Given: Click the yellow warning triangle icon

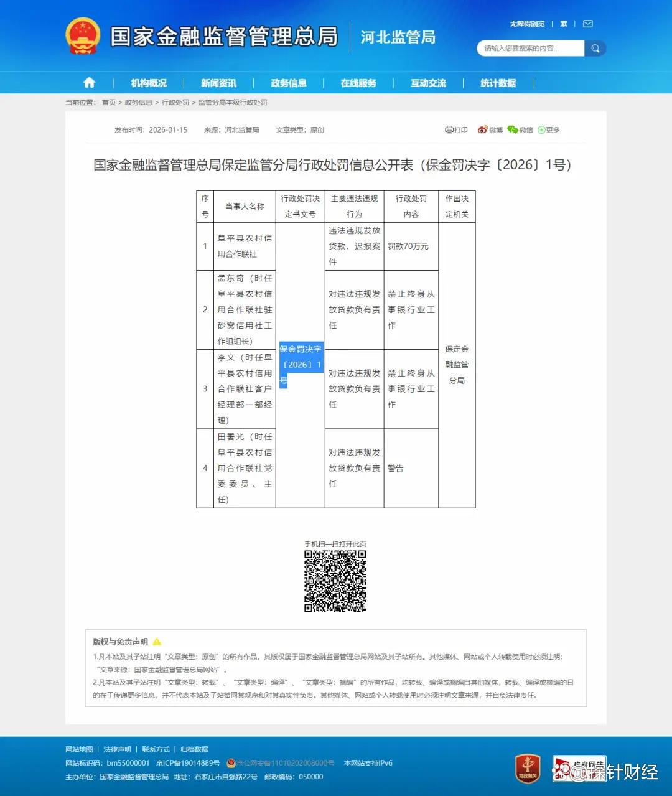Looking at the screenshot, I should coord(157,642).
